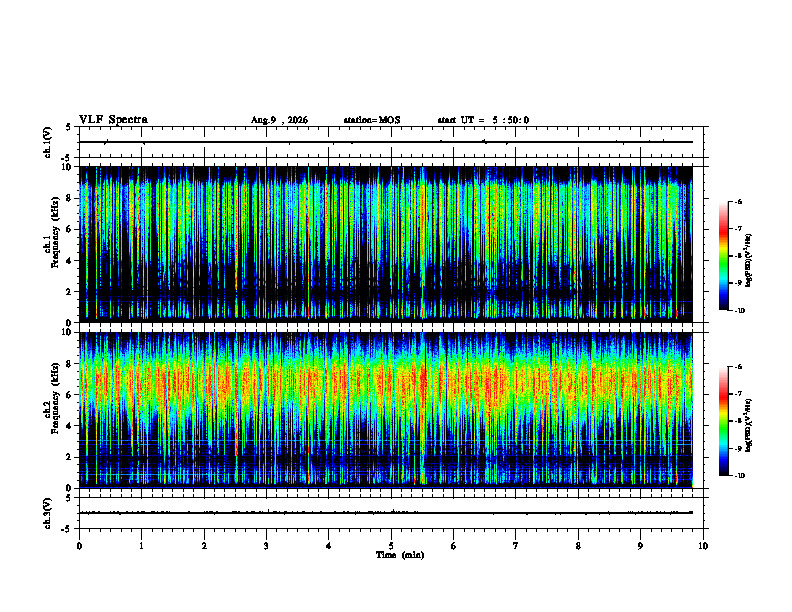Click the "station=MOS" header text

(372, 120)
